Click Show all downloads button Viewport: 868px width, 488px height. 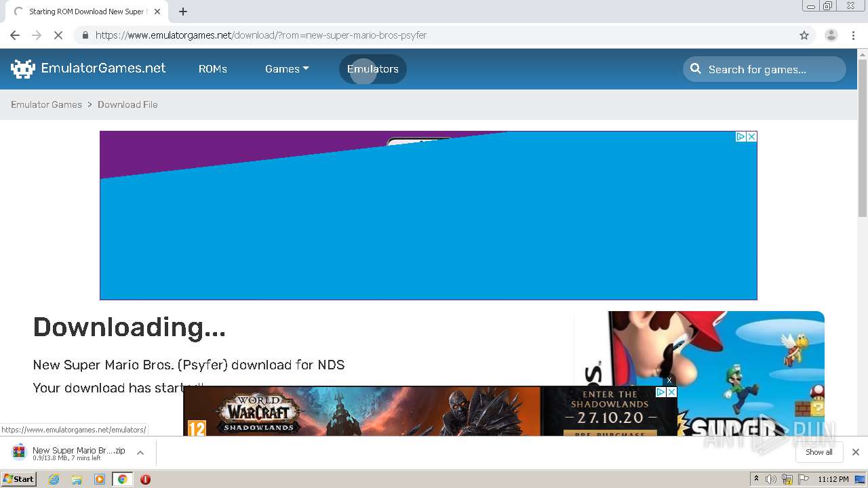coord(818,452)
